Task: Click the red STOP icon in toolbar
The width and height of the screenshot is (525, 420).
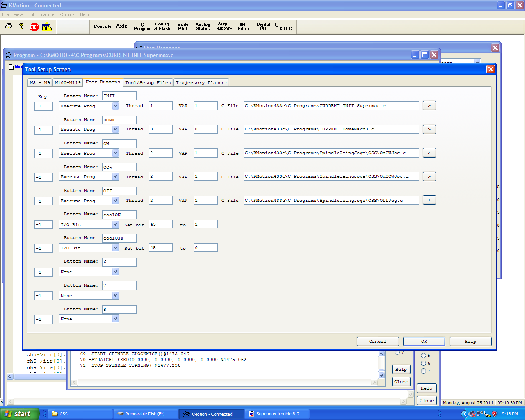Action: point(34,27)
